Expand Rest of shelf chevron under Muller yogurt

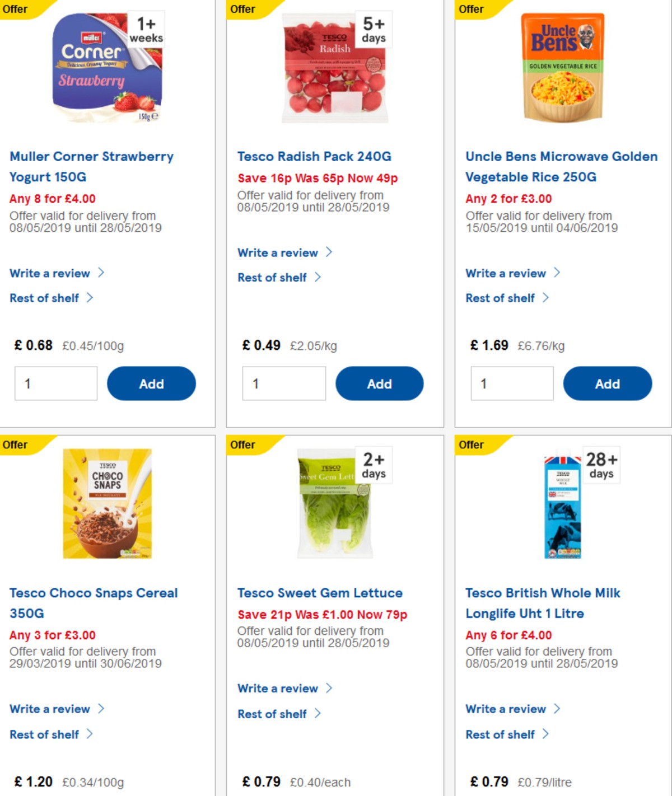pyautogui.click(x=91, y=298)
